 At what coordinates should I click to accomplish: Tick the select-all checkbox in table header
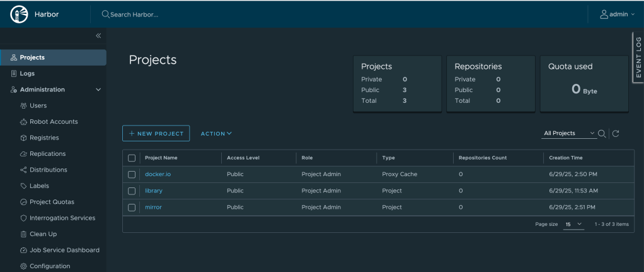pyautogui.click(x=132, y=158)
